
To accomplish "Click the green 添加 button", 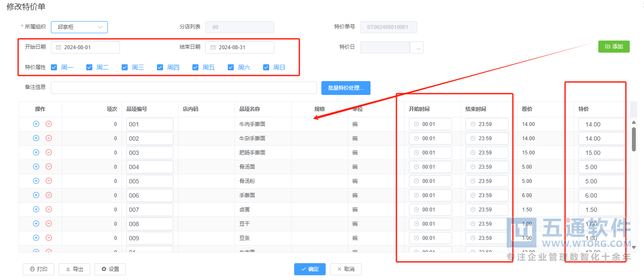I will 614,47.
